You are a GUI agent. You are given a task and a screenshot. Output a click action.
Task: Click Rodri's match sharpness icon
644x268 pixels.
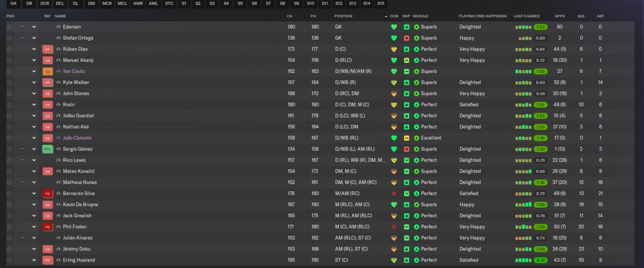pyautogui.click(x=407, y=105)
